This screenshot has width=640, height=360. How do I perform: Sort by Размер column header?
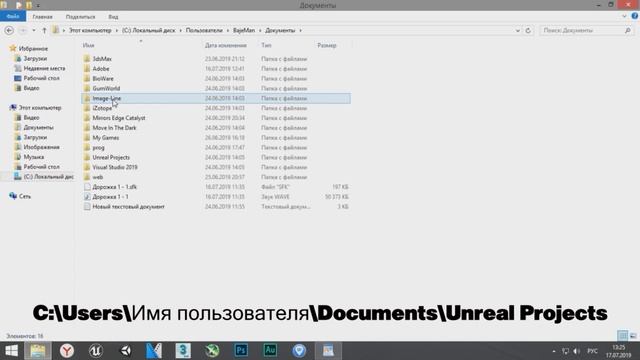[327, 45]
